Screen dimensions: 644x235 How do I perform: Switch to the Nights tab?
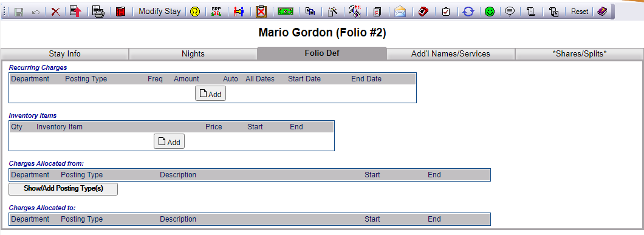[x=193, y=54]
